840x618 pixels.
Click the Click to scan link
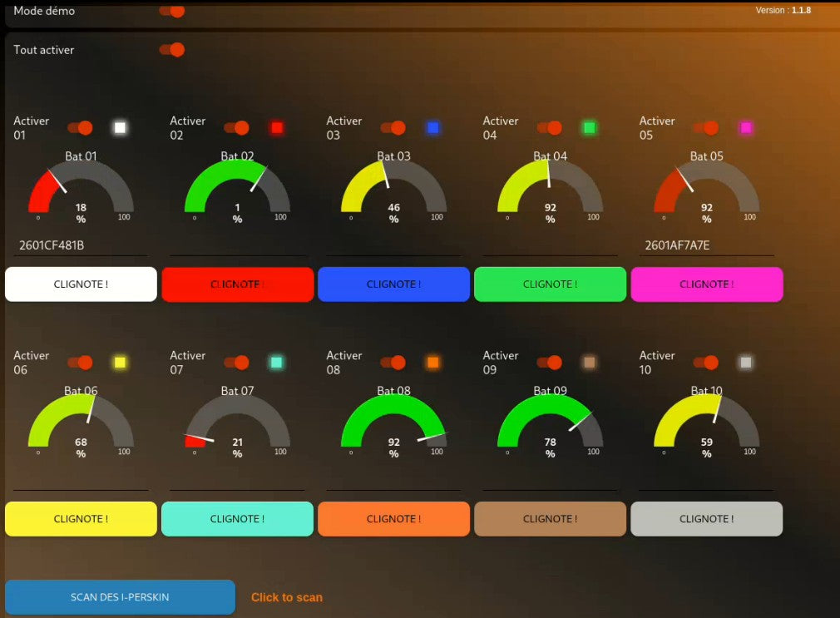pos(286,596)
